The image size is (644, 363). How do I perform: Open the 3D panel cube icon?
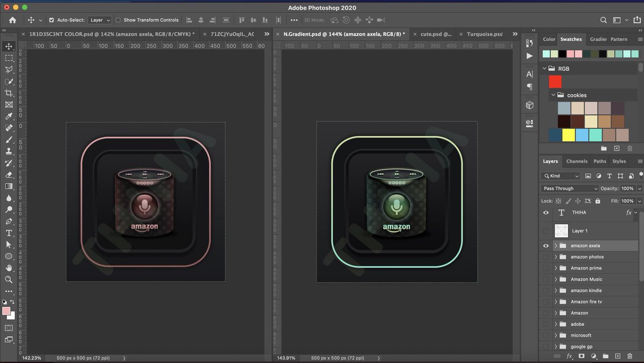coord(530,105)
